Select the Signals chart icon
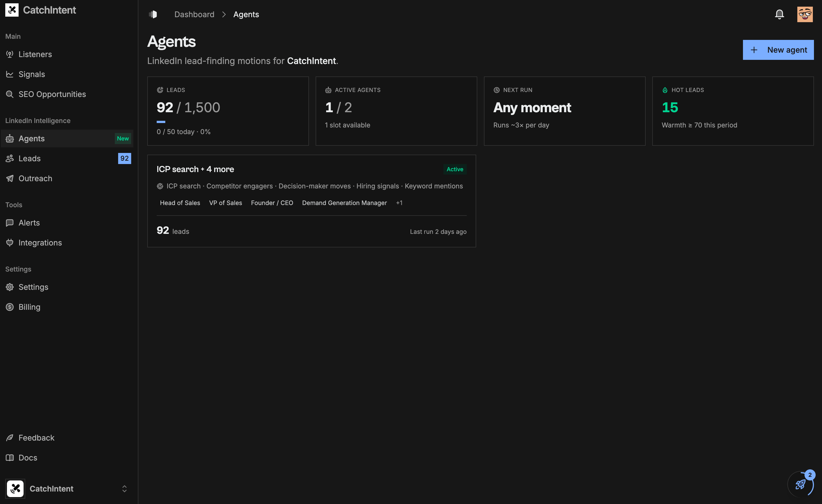822x504 pixels. pos(10,74)
